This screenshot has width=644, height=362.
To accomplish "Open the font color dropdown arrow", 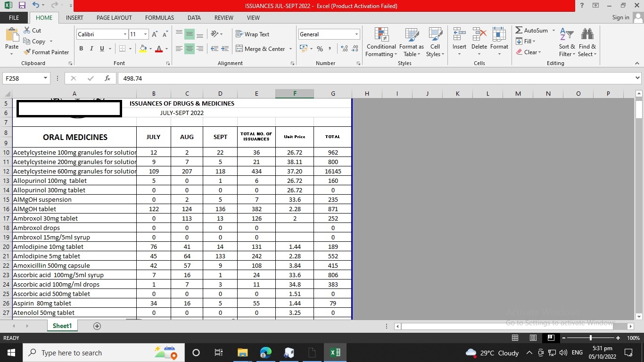I will point(166,49).
